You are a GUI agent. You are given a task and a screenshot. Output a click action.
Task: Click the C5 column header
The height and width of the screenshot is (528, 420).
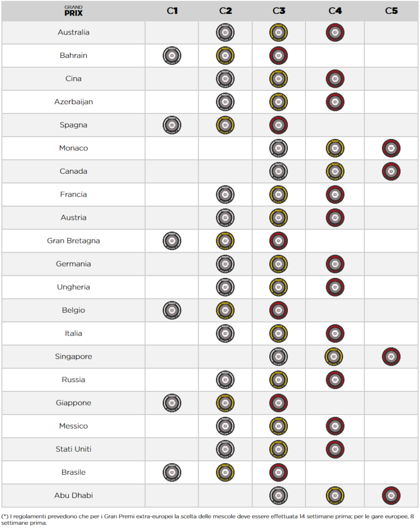(391, 11)
